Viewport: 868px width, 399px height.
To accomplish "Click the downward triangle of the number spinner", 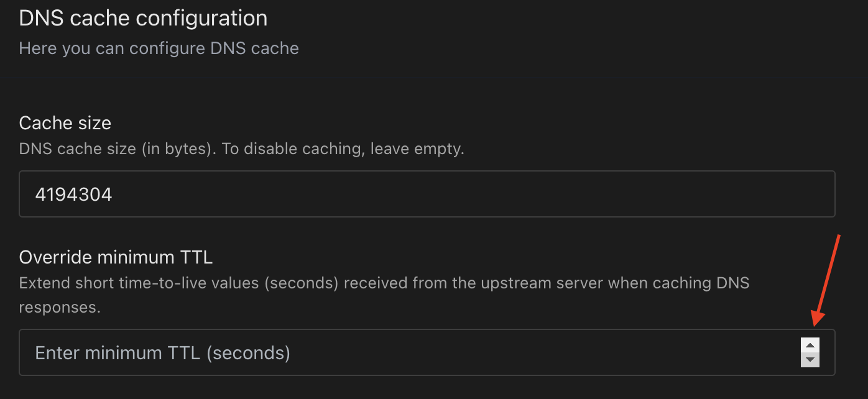I will click(810, 359).
